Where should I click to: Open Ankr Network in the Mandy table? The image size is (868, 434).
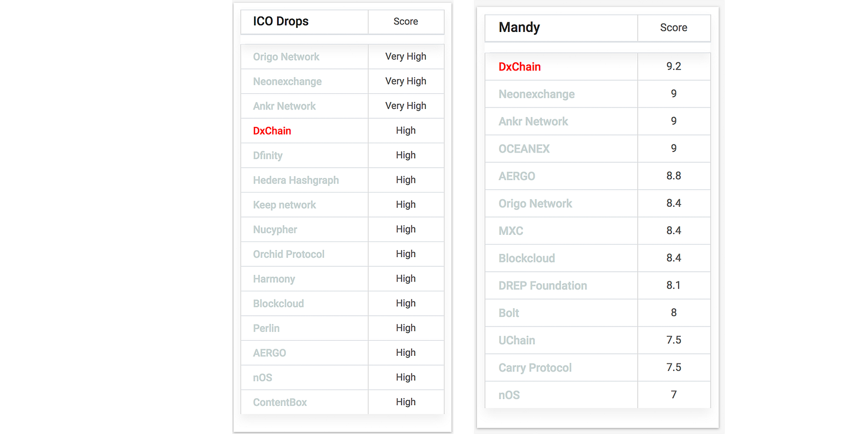pos(533,122)
